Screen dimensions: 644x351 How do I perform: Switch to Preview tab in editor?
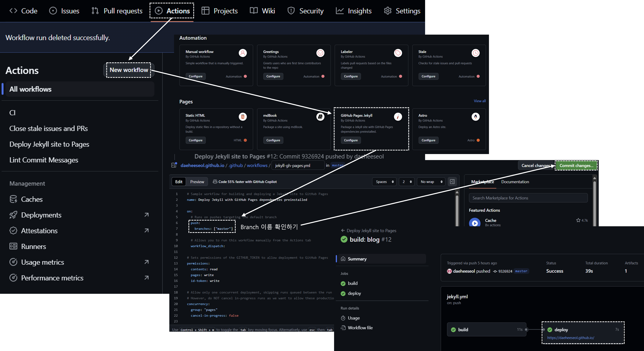(x=197, y=182)
